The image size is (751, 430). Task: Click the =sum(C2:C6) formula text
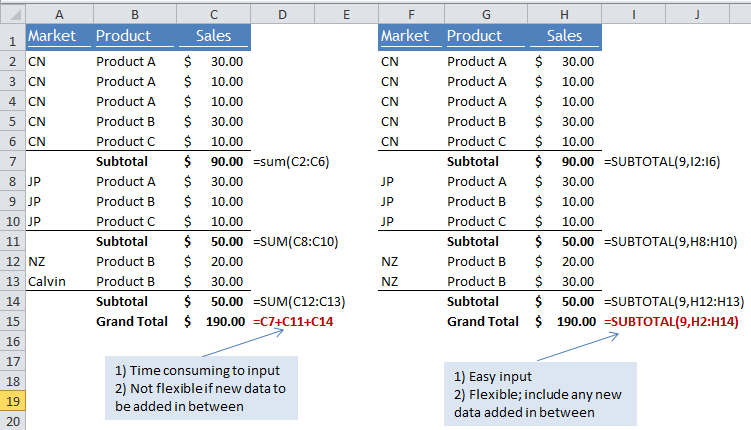tap(292, 161)
